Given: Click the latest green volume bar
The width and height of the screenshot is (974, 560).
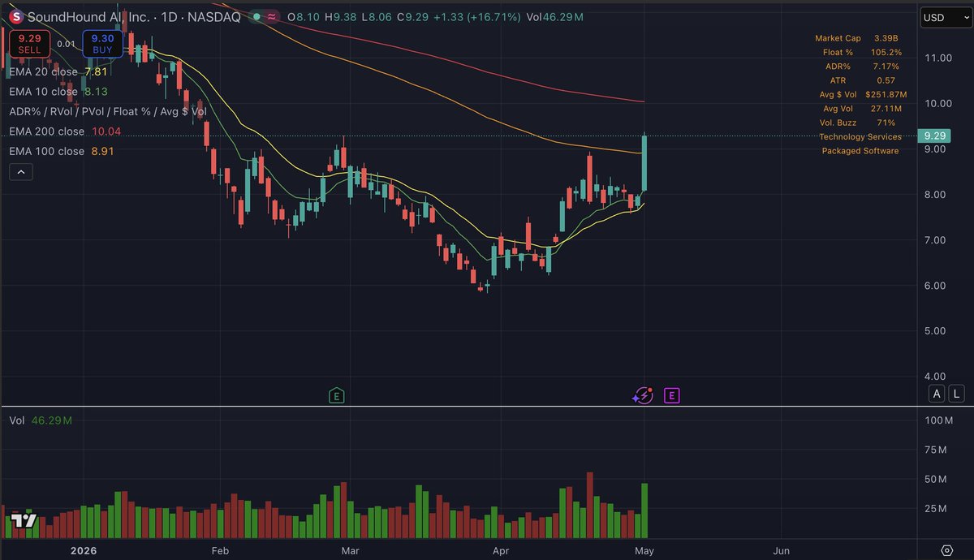Looking at the screenshot, I should pos(644,510).
